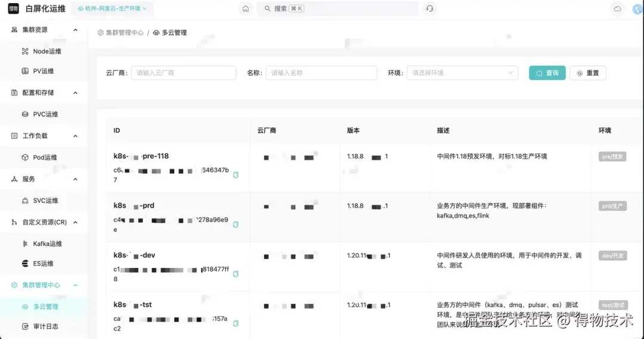
Task: Click the SVC运维 sidebar icon
Action: tap(25, 201)
